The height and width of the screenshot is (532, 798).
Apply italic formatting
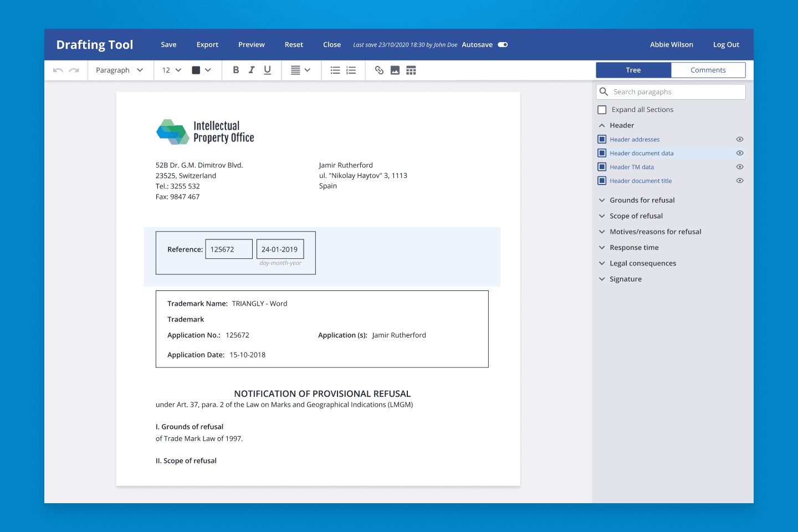click(x=252, y=70)
